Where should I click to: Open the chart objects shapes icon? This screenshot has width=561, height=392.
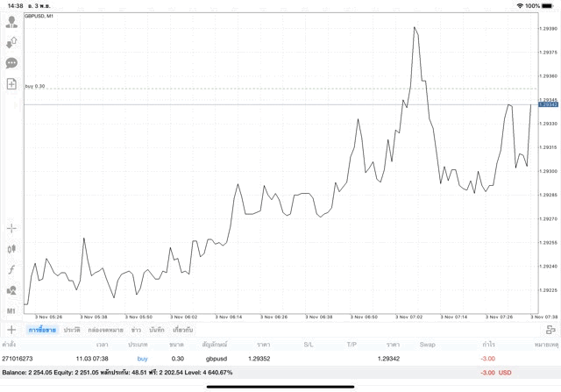11,290
